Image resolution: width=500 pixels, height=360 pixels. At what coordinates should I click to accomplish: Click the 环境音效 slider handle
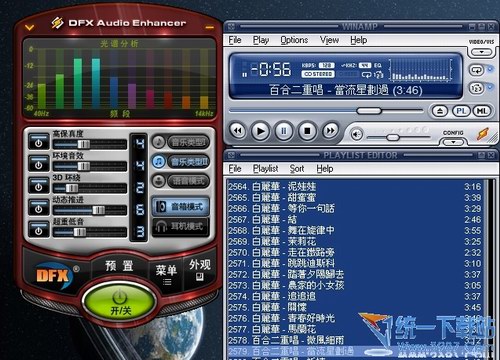(x=84, y=166)
